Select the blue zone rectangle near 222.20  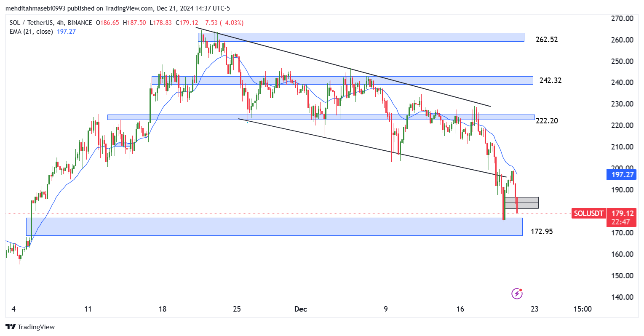(x=321, y=117)
